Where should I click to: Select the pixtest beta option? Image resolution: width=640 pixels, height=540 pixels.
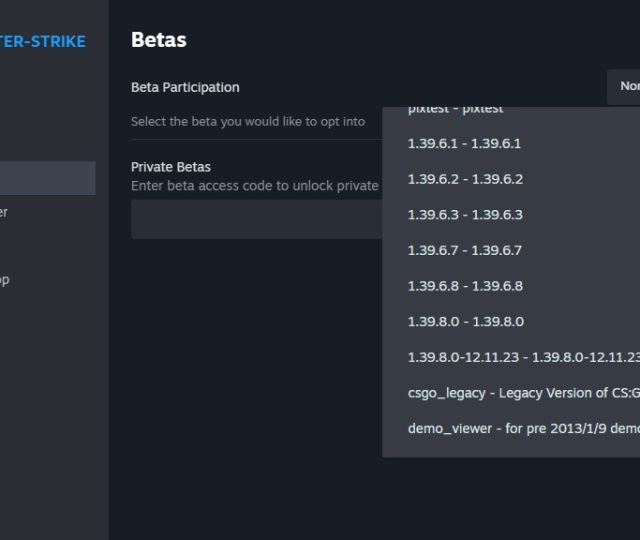tap(456, 110)
